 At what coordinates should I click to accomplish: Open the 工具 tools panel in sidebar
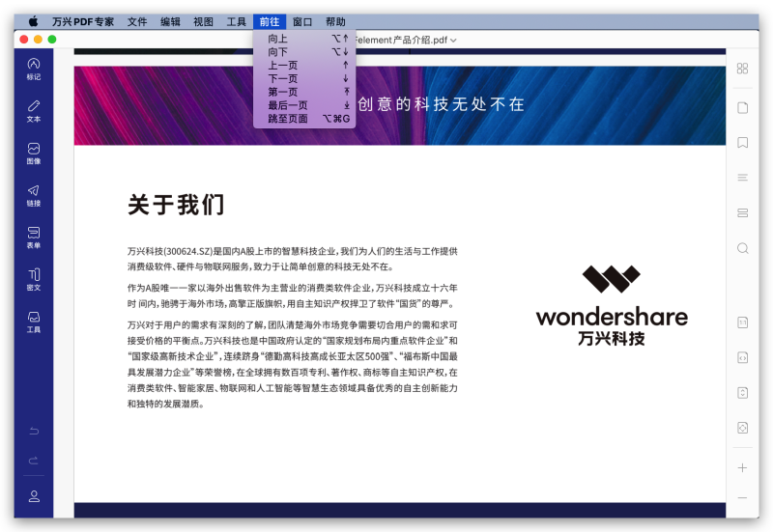pyautogui.click(x=34, y=322)
